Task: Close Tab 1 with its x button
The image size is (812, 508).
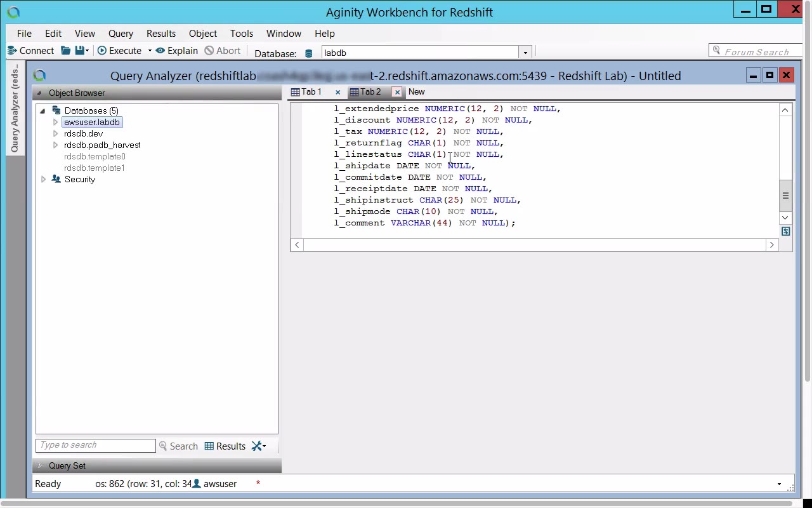Action: coord(337,92)
